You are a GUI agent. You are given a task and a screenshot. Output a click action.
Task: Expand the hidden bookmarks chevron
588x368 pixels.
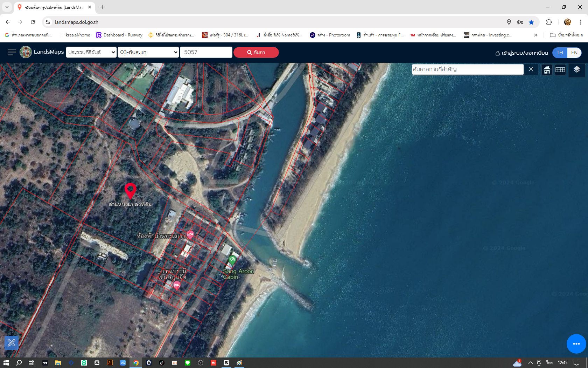(x=535, y=35)
